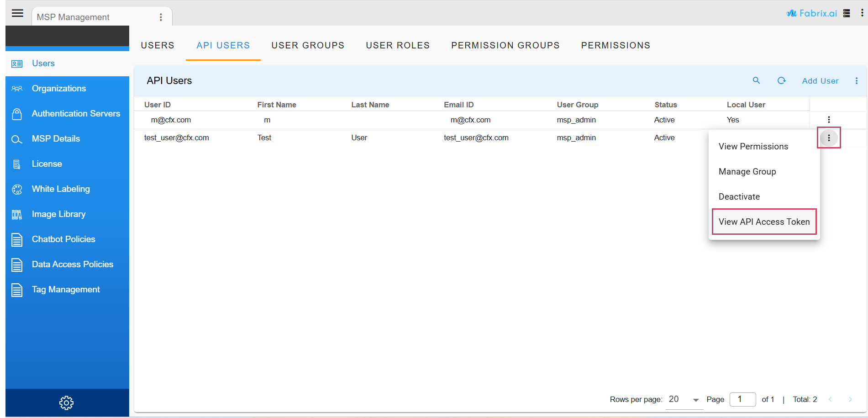Image resolution: width=868 pixels, height=418 pixels.
Task: Open White Labeling settings
Action: tap(60, 189)
